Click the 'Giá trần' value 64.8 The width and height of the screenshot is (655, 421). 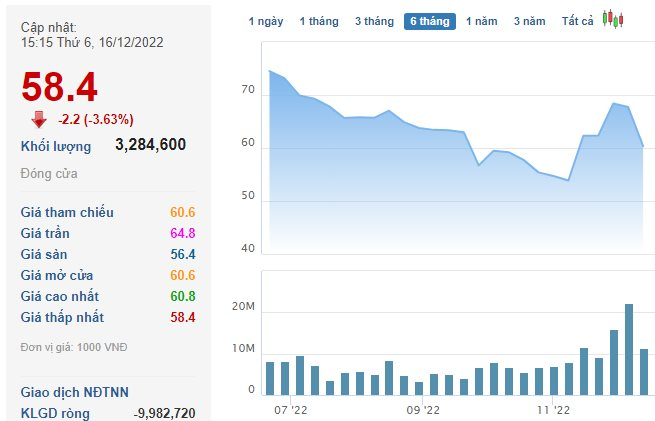click(x=181, y=233)
